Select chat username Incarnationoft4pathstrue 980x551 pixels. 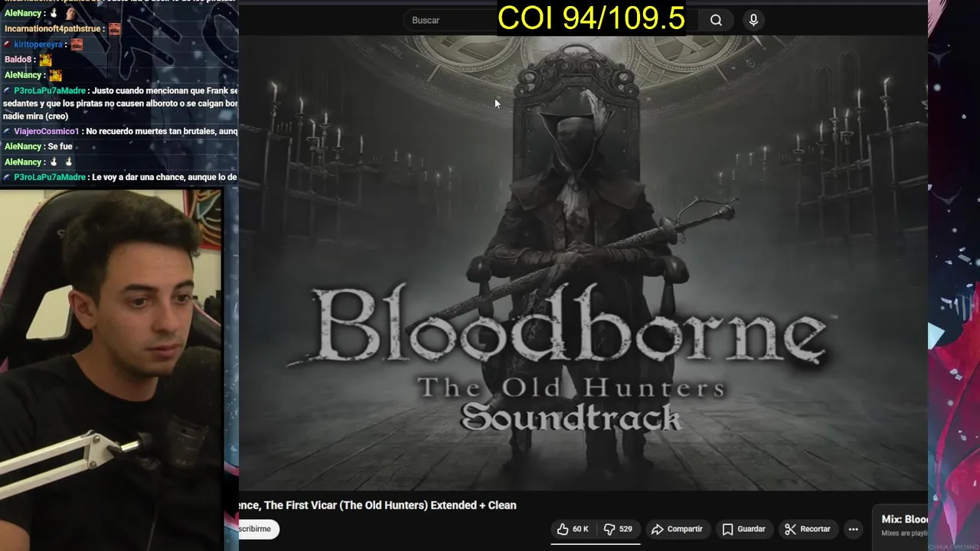(x=53, y=29)
